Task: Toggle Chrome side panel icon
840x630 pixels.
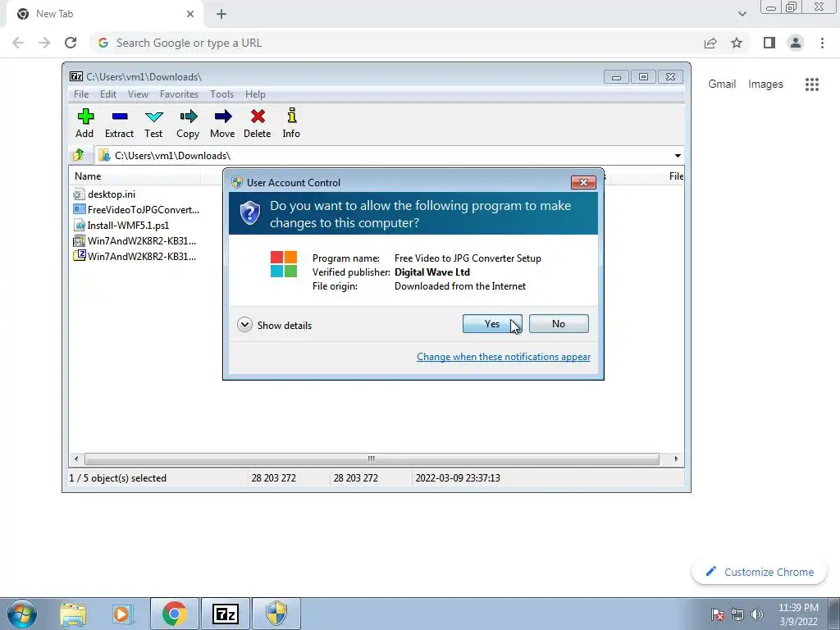Action: (769, 43)
